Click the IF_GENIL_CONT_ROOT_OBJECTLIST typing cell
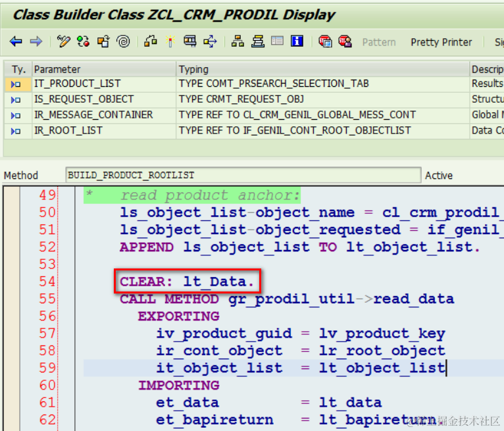The height and width of the screenshot is (431, 504). pyautogui.click(x=322, y=130)
